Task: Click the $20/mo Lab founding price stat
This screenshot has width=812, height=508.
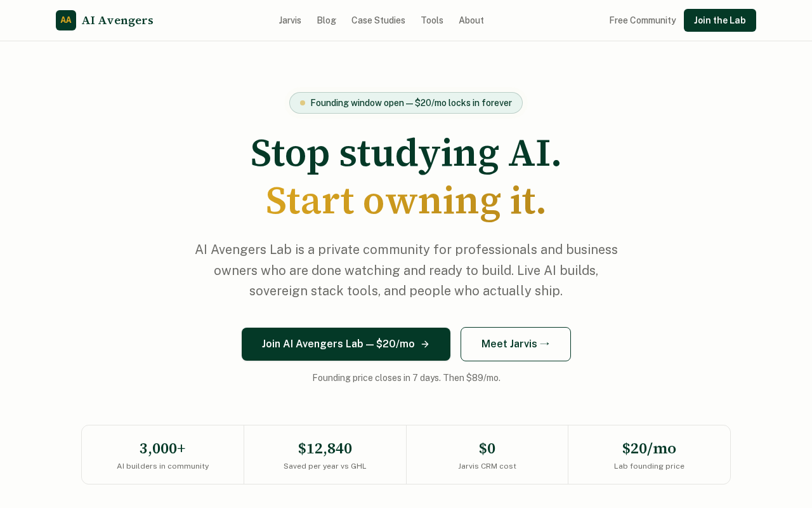Action: pos(649,455)
